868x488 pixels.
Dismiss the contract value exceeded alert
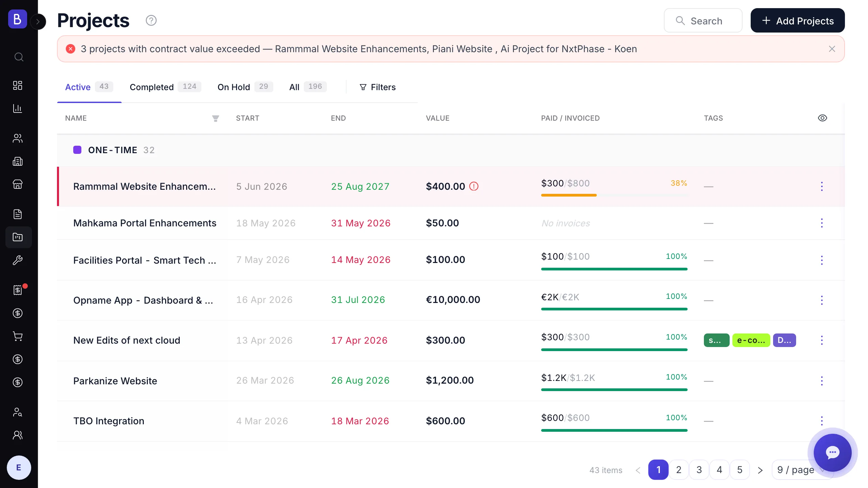[832, 49]
